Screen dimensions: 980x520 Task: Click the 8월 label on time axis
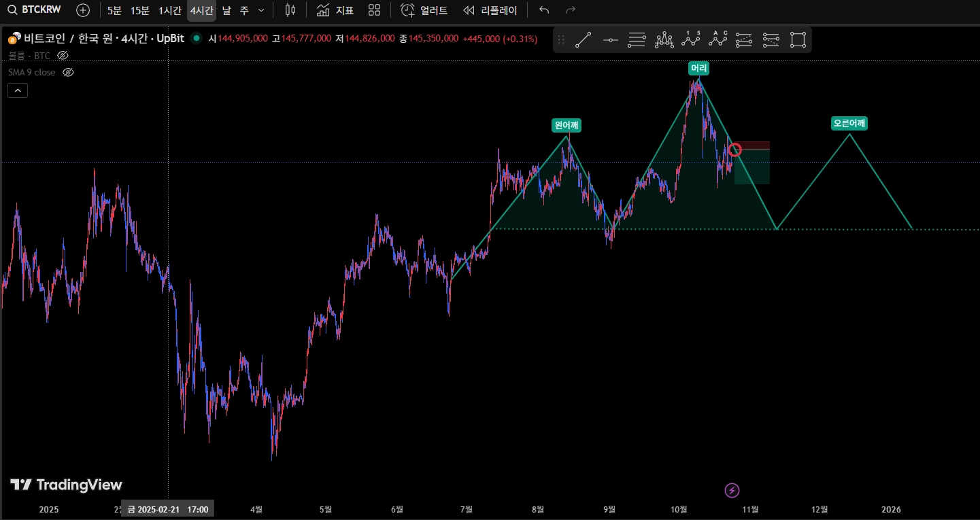(x=539, y=509)
